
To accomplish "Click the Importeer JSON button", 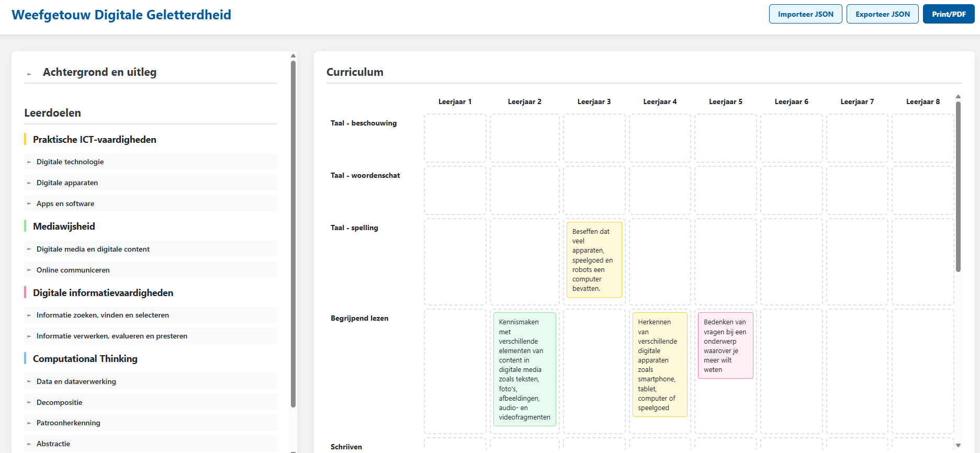I will click(805, 14).
